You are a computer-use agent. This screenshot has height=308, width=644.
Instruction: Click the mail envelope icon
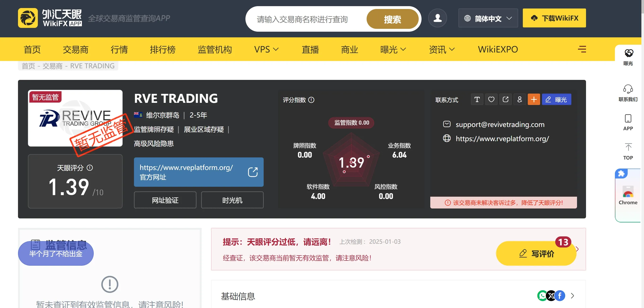point(447,124)
